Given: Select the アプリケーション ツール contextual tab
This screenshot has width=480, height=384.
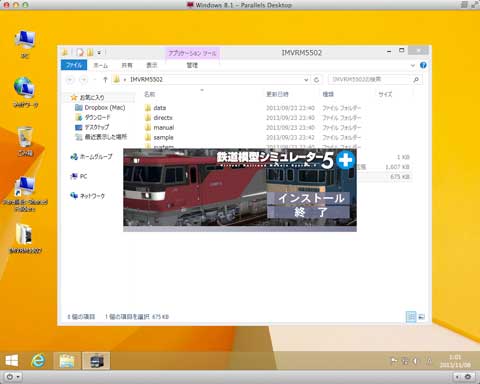Looking at the screenshot, I should coord(192,53).
